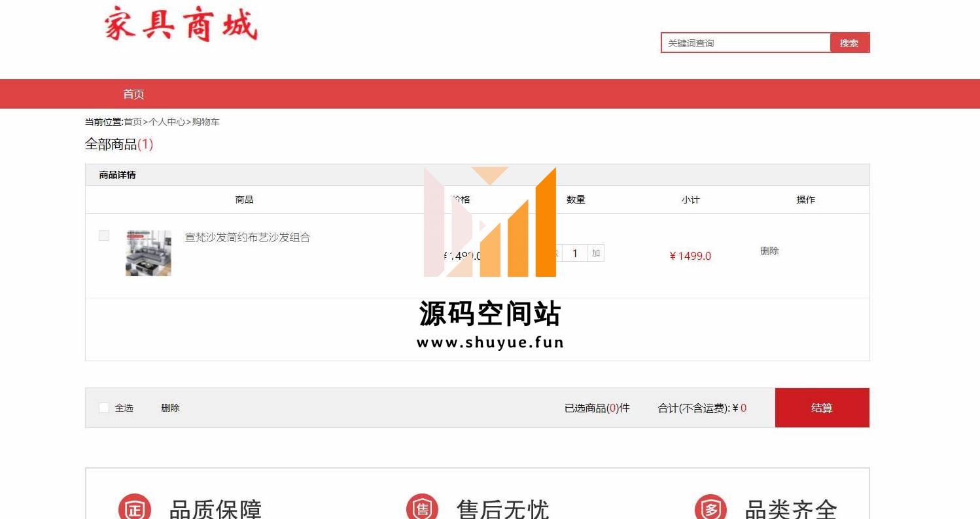
Task: Click the 家具商城 red logo
Action: pos(181,25)
